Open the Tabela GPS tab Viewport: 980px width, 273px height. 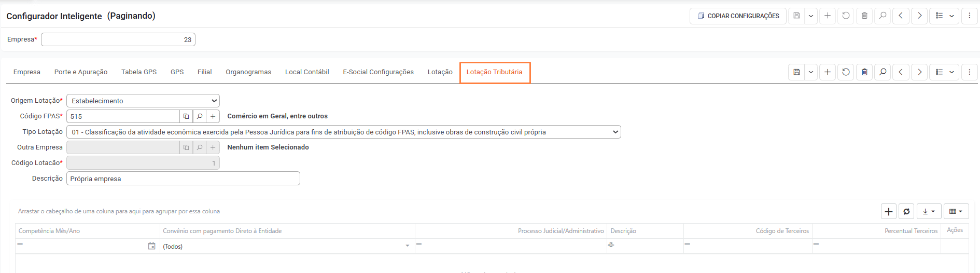tap(139, 72)
